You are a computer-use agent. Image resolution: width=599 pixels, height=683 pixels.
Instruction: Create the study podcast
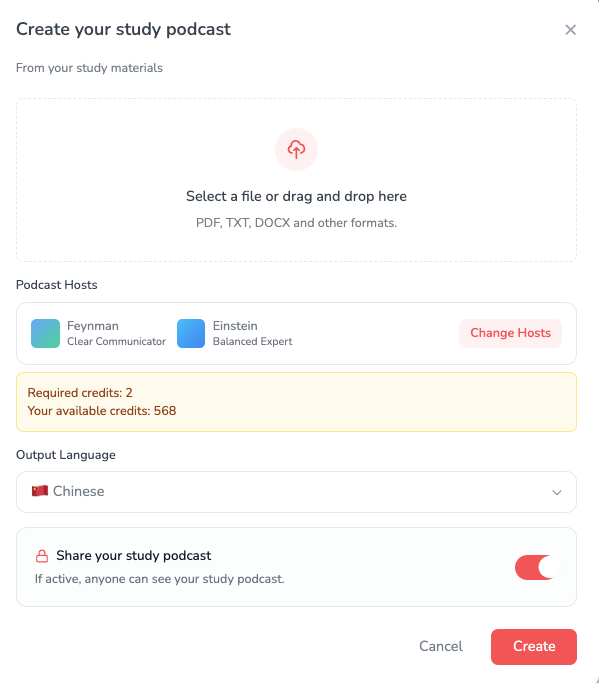point(534,646)
